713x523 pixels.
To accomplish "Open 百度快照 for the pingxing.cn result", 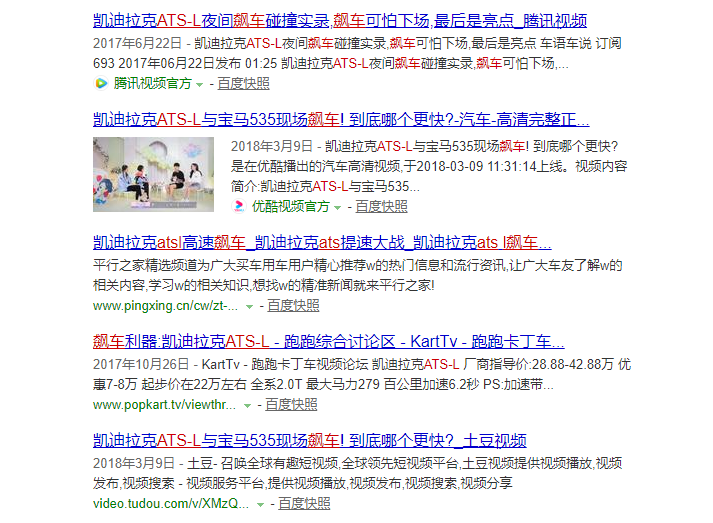I will tap(293, 306).
